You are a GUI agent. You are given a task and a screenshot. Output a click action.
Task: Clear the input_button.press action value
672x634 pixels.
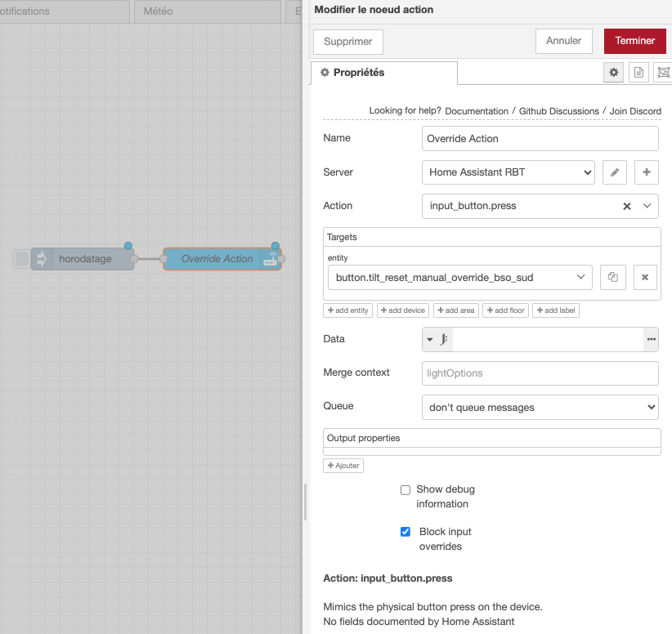point(627,207)
